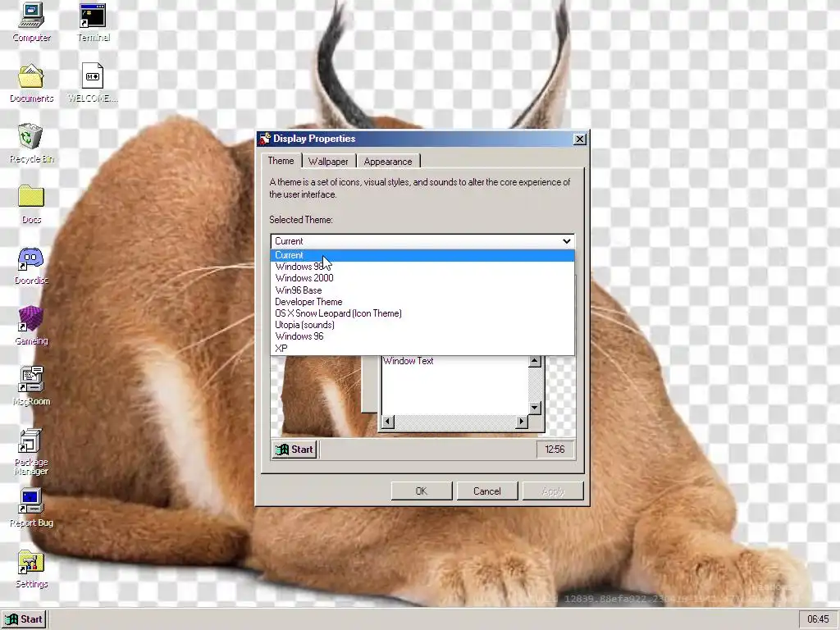This screenshot has height=630, width=840.
Task: Click the preview scroll right arrow
Action: 522,422
